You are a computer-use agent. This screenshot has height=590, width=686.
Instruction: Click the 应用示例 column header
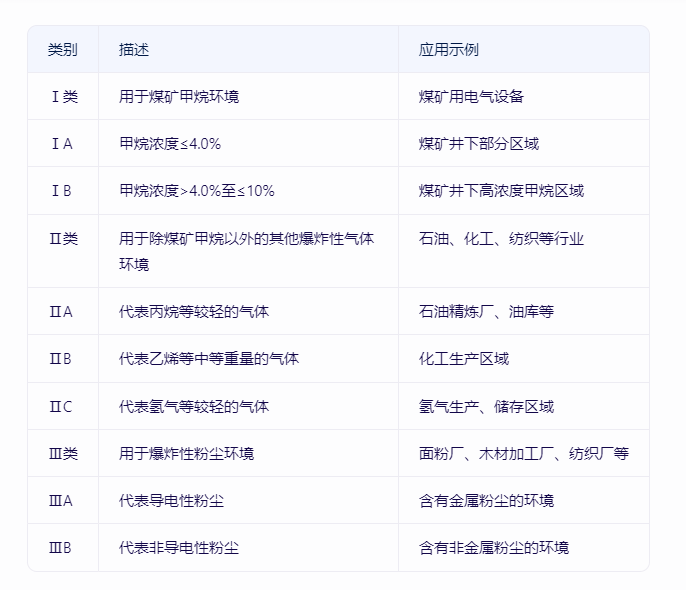click(449, 49)
